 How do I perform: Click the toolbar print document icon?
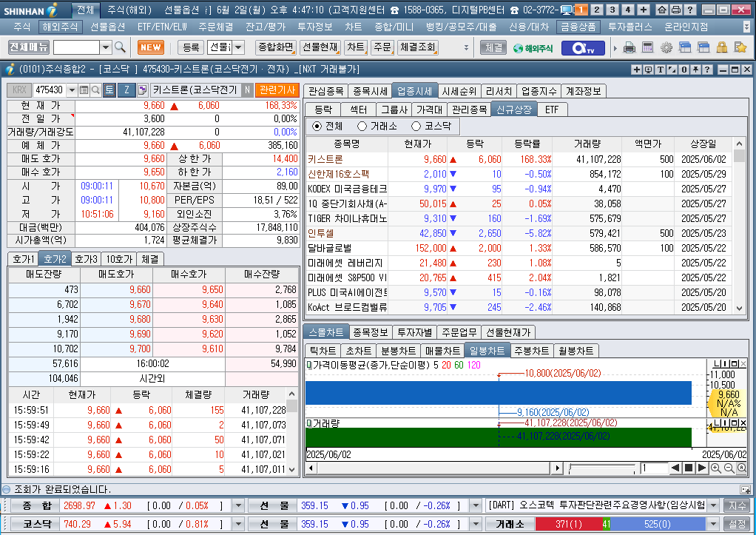pos(630,47)
